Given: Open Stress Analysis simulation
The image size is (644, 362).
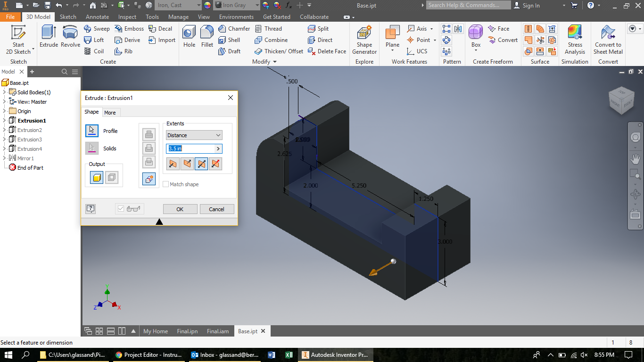Looking at the screenshot, I should [575, 40].
